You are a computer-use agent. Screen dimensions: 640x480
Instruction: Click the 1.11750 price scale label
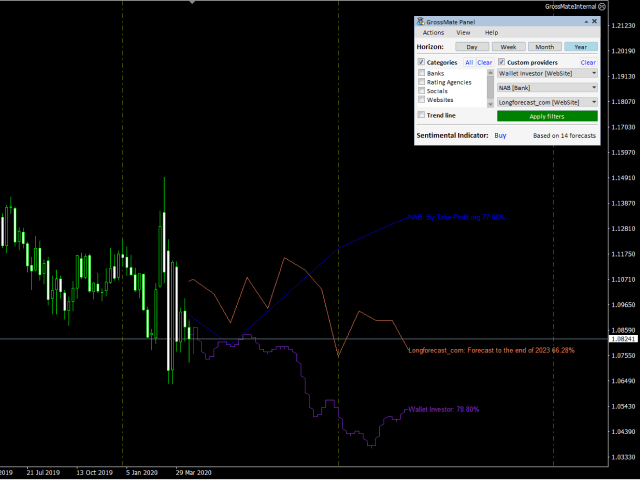[623, 254]
